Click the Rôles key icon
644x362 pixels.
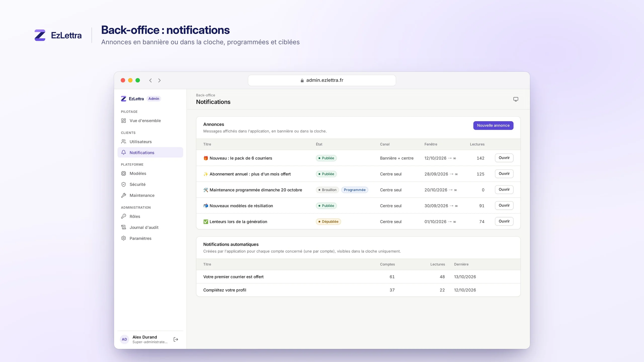(124, 216)
